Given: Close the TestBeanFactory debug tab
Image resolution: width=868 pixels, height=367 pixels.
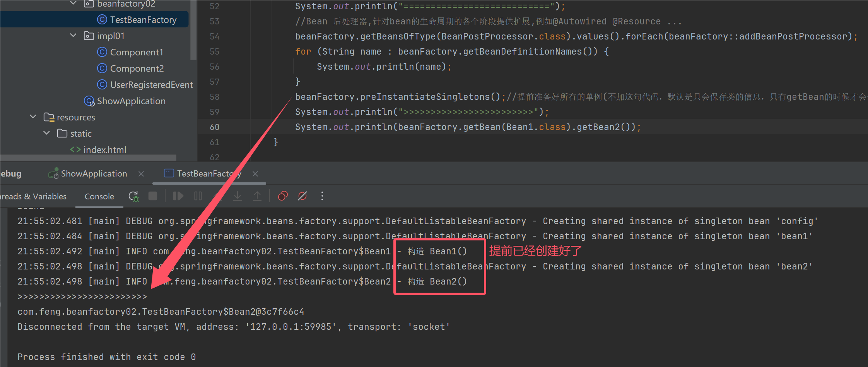Looking at the screenshot, I should (x=255, y=174).
